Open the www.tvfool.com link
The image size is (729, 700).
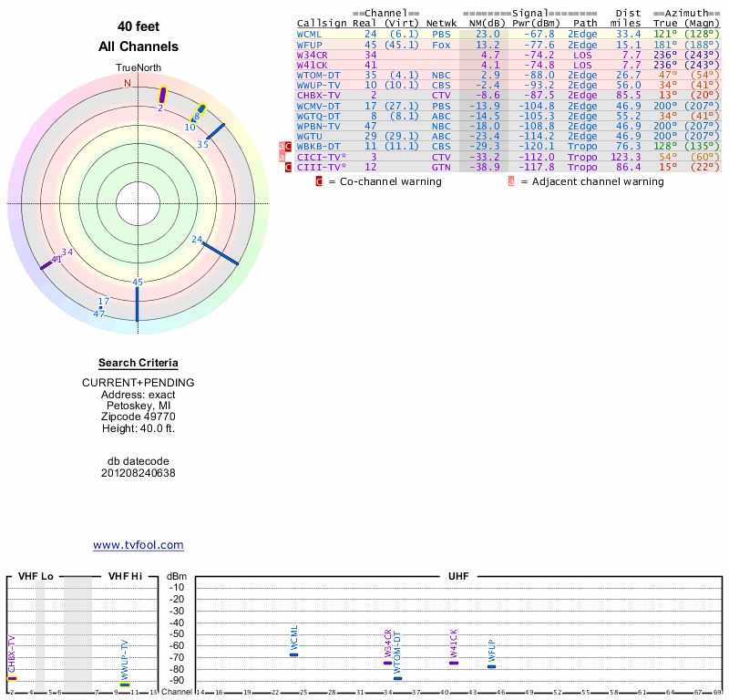point(139,545)
